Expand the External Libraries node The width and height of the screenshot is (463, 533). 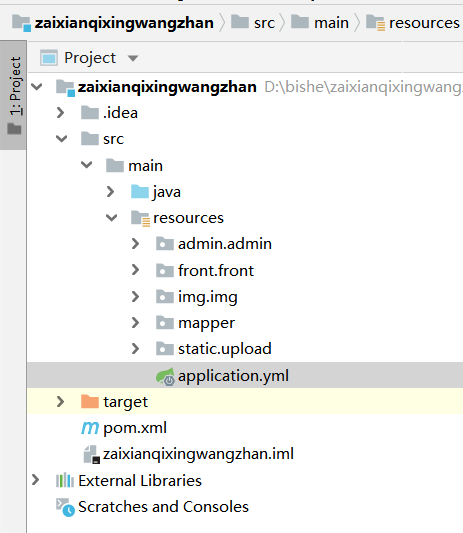point(35,480)
